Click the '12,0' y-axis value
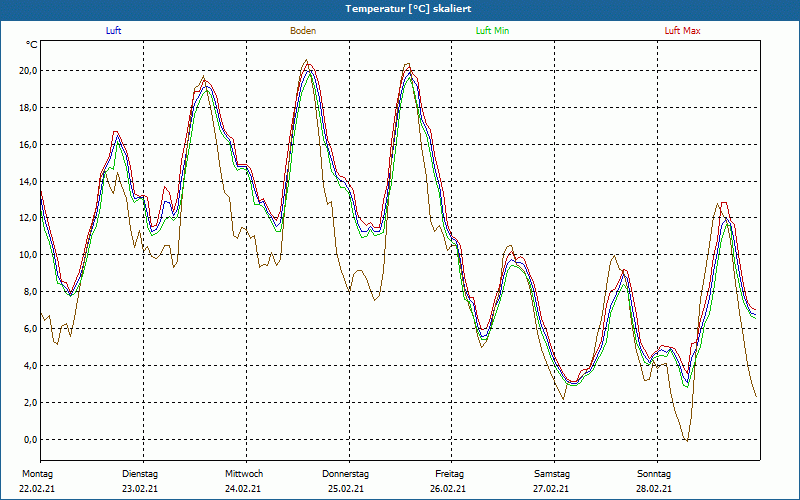This screenshot has height=500, width=800. tap(28, 218)
